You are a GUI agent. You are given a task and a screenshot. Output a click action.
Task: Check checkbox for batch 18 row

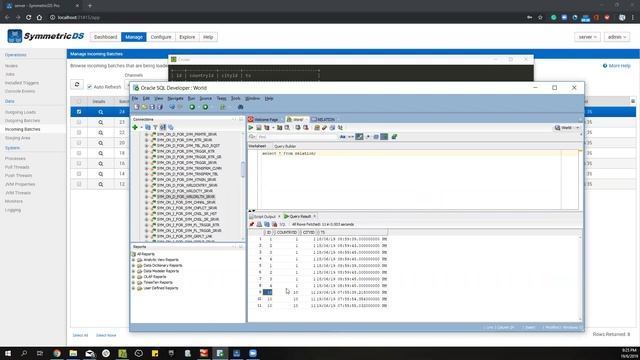79,153
